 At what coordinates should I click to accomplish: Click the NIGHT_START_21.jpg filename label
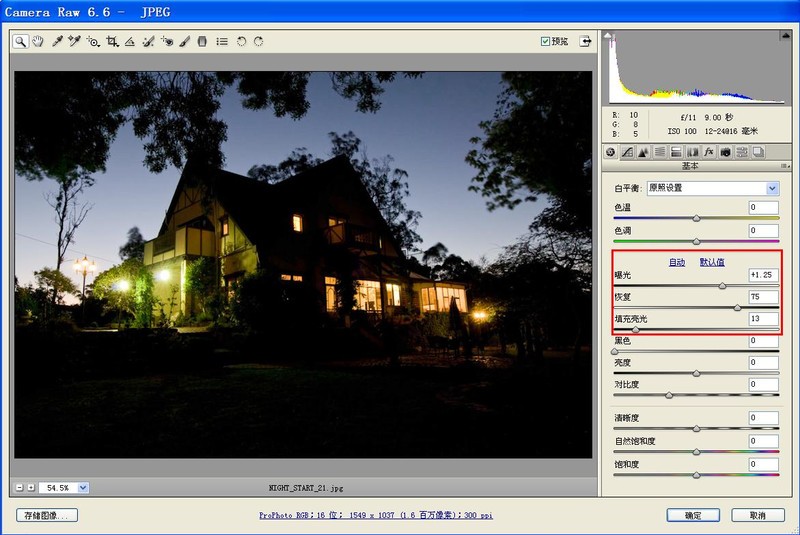(x=306, y=488)
